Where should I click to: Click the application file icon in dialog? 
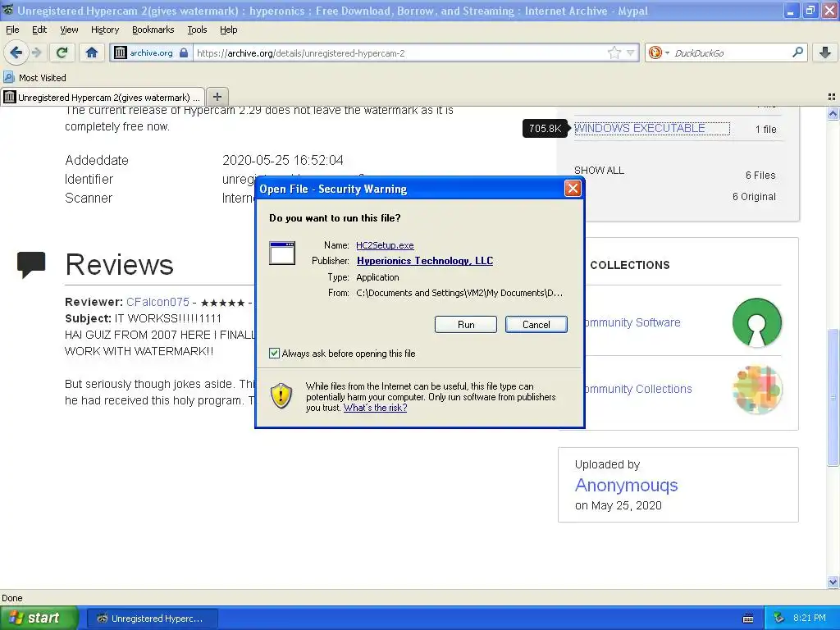[x=282, y=253]
